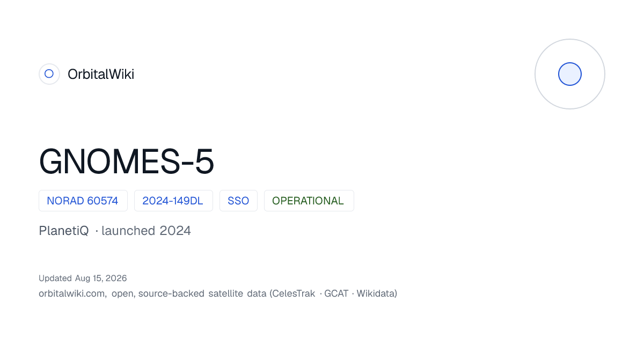Open the orbitalwiki.com link

72,293
